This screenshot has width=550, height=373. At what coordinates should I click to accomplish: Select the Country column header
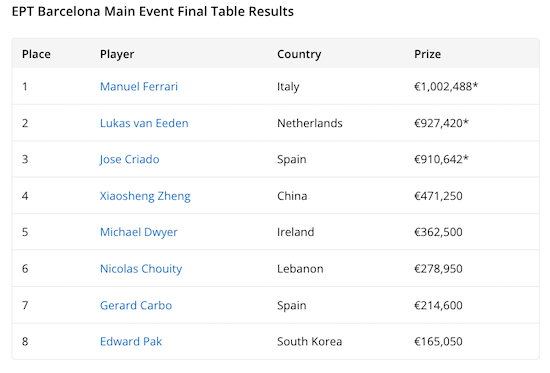click(x=299, y=54)
